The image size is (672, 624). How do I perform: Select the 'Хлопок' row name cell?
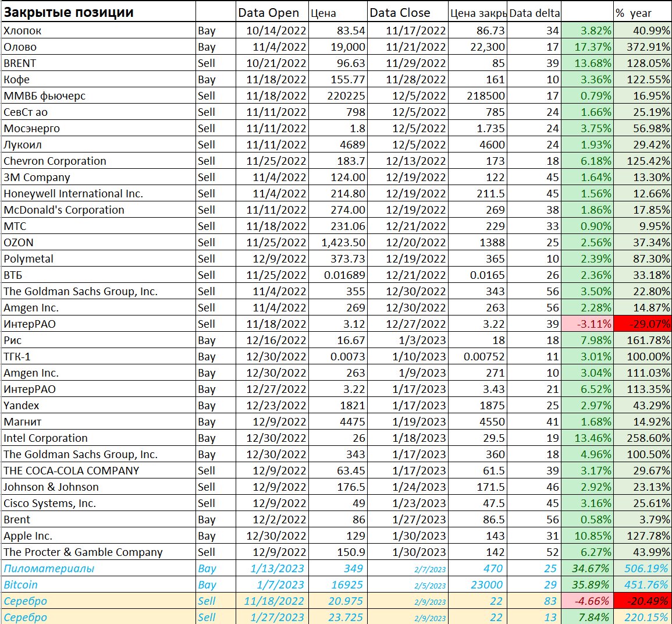98,30
